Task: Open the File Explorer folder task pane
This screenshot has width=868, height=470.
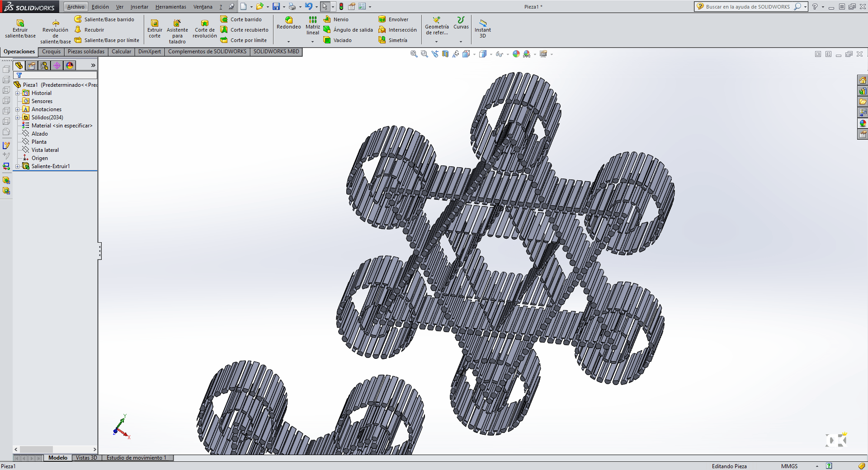Action: coord(863,102)
